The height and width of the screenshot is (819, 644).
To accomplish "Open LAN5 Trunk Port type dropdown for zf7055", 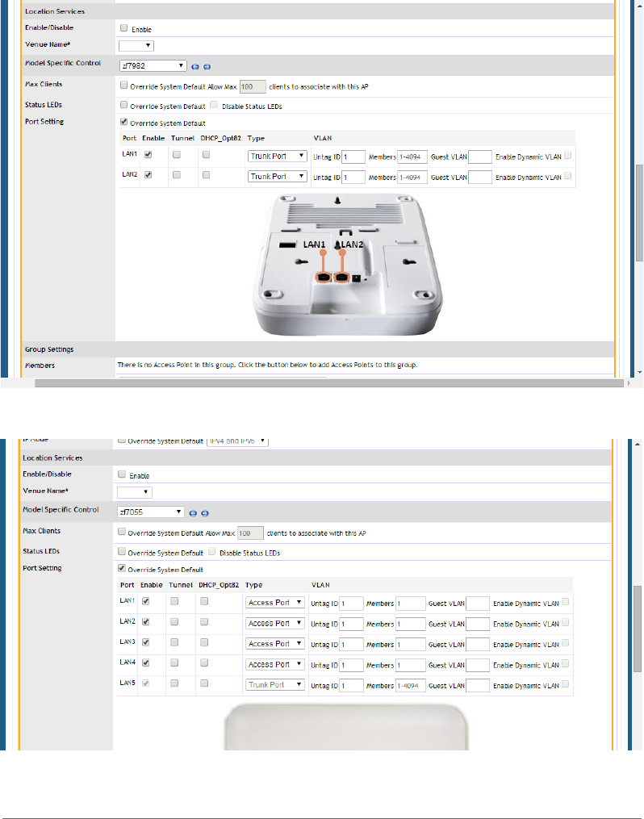I will 274,684.
